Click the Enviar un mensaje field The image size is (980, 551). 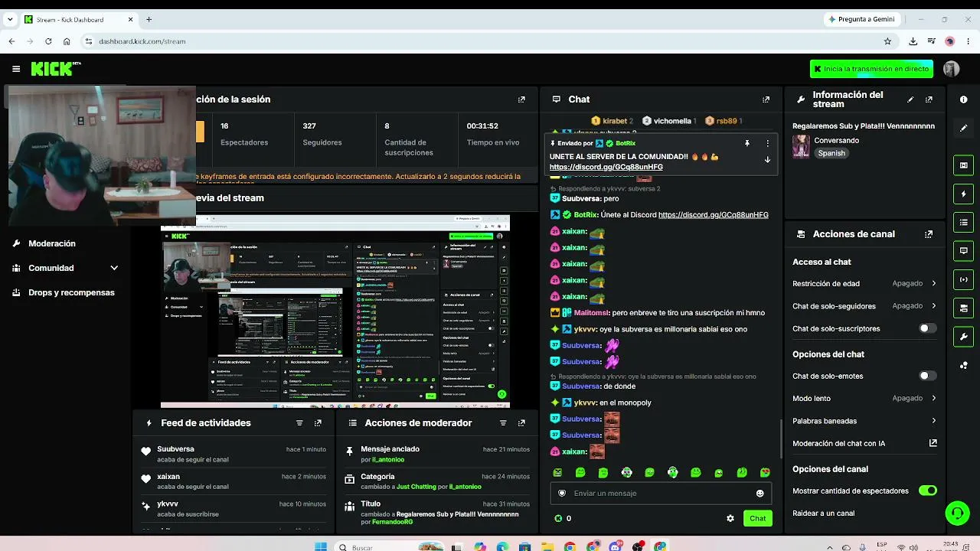(661, 494)
